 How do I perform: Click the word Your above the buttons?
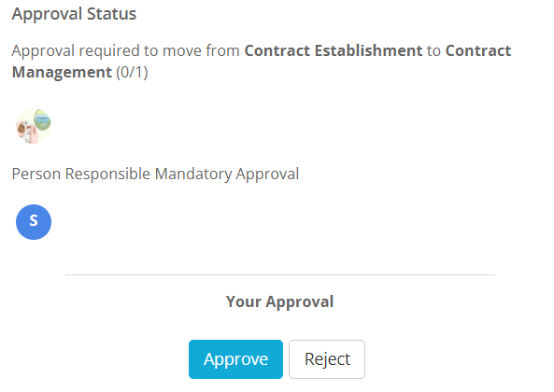point(244,301)
